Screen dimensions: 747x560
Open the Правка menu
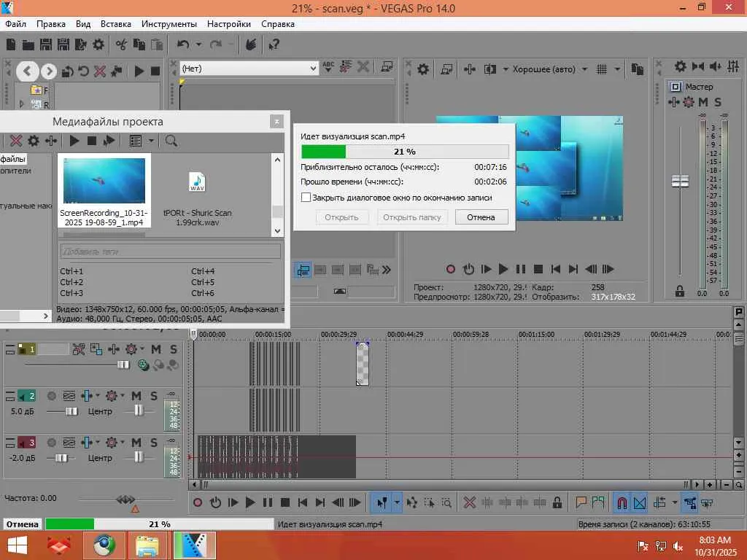51,24
